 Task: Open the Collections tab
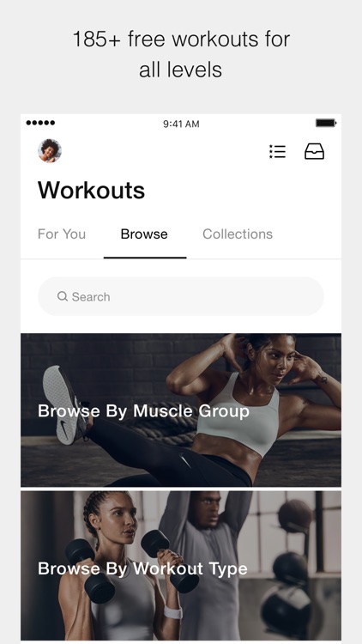pos(238,234)
